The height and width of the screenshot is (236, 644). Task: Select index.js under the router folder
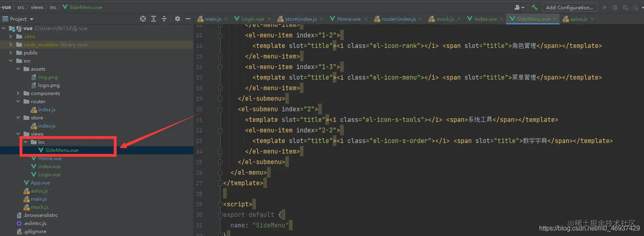(x=47, y=109)
